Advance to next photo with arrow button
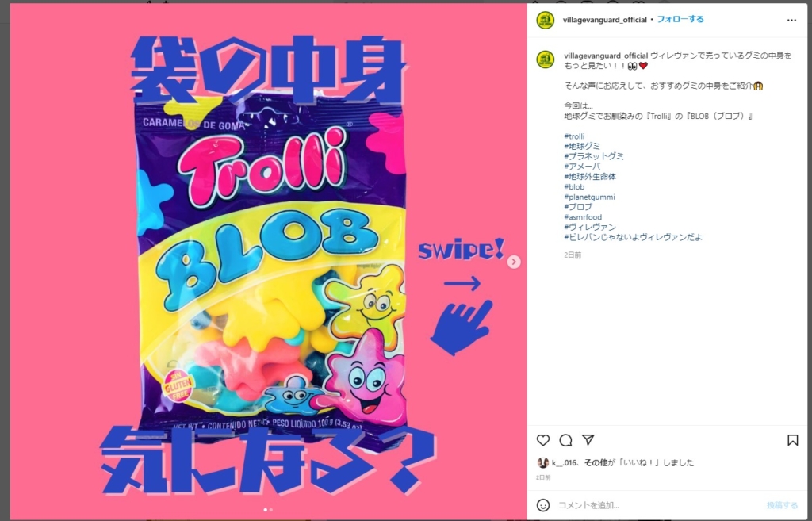This screenshot has width=812, height=521. pos(514,262)
